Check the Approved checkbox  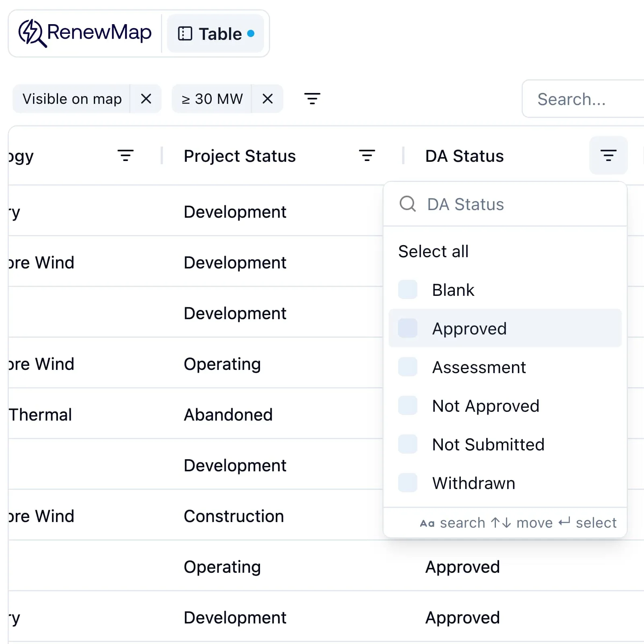pyautogui.click(x=407, y=328)
